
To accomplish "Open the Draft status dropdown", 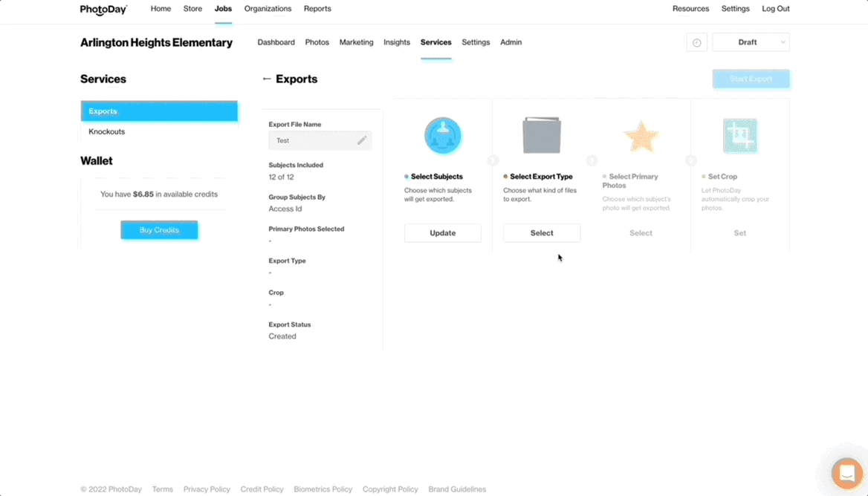I will (751, 42).
